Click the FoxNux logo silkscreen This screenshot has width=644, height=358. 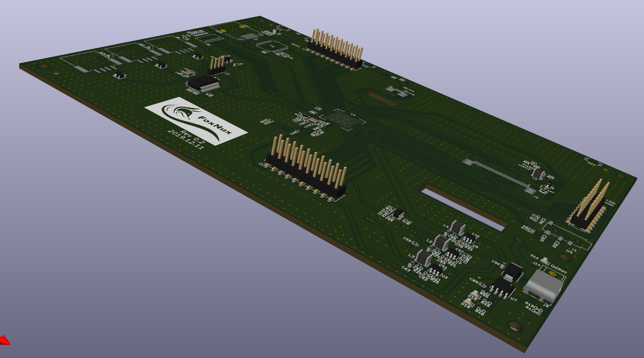195,120
